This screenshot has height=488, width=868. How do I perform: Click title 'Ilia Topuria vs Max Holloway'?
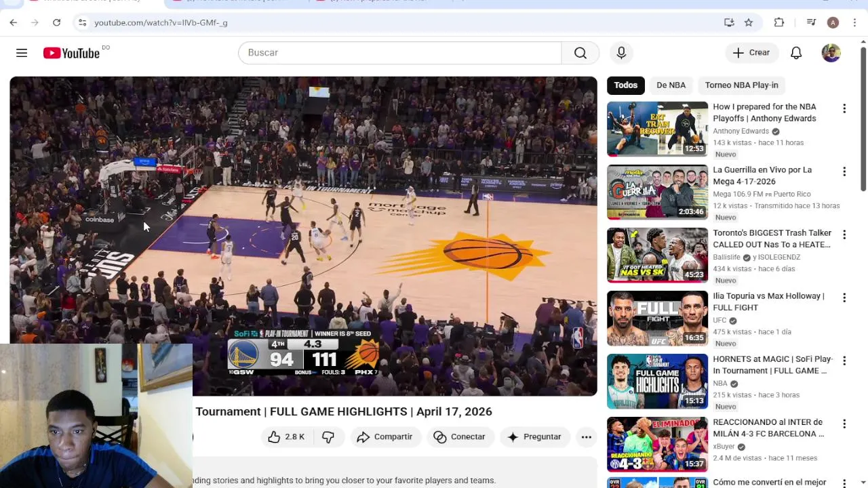pyautogui.click(x=768, y=302)
